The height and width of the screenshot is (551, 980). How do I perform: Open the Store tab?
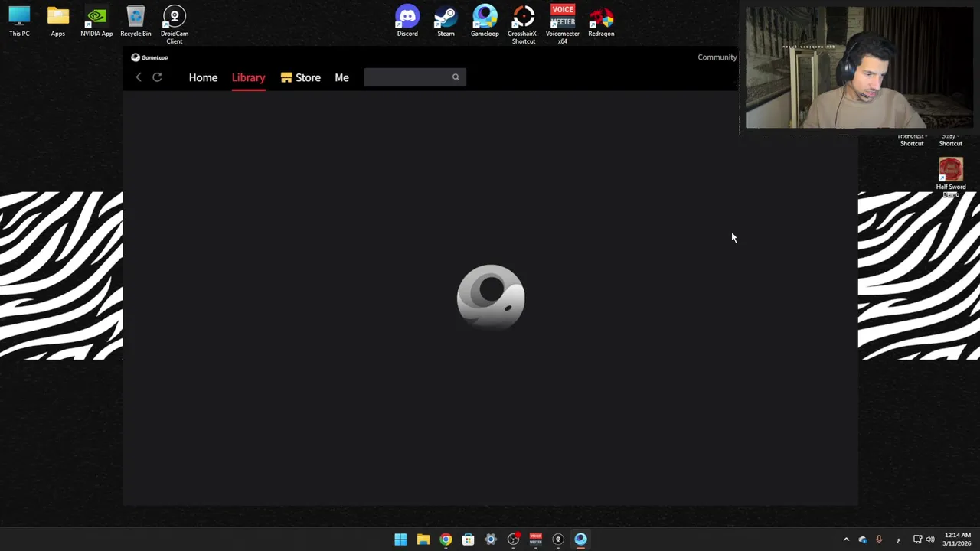[300, 77]
